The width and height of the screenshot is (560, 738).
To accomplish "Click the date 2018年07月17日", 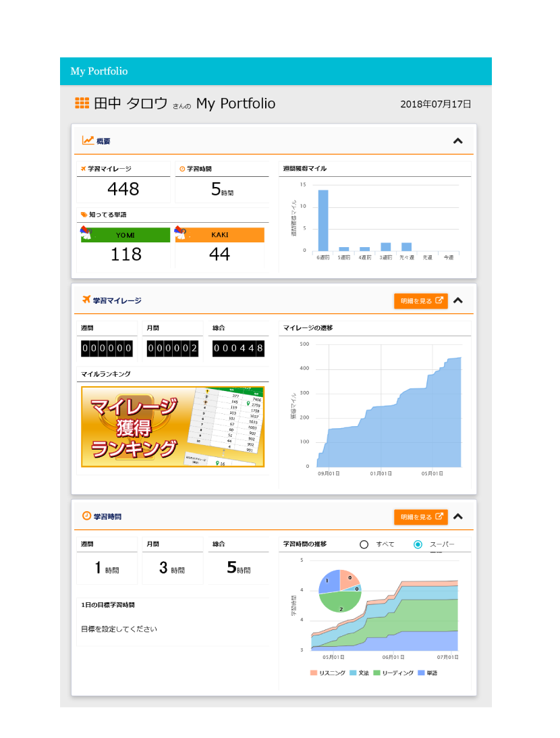I will [x=435, y=104].
